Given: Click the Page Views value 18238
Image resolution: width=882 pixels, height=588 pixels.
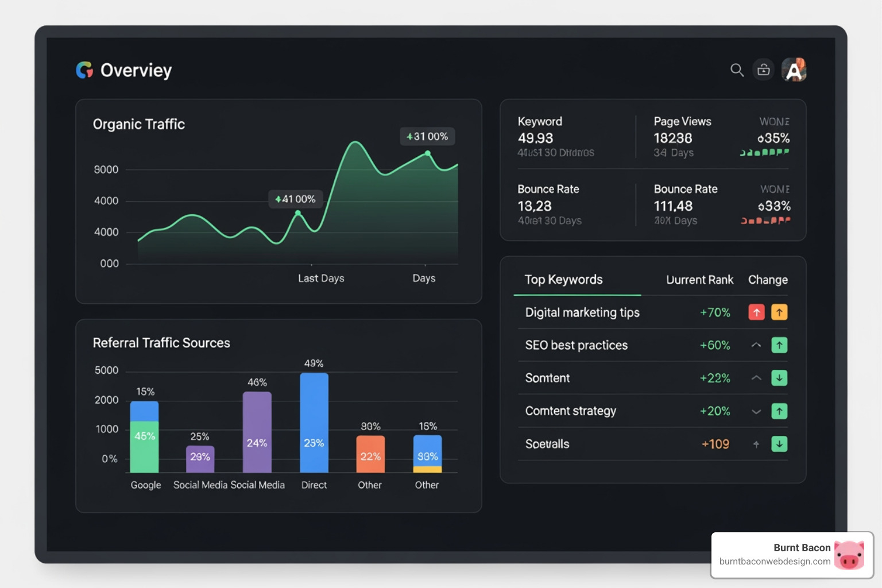Looking at the screenshot, I should point(673,138).
